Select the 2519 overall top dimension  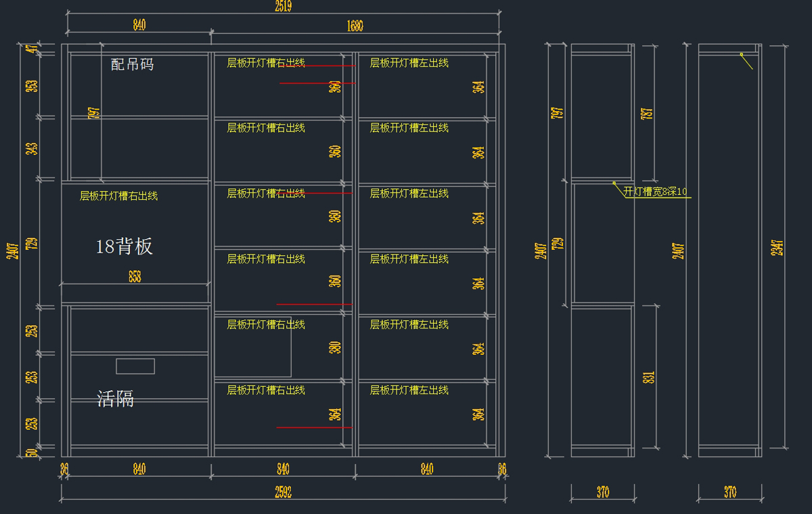pyautogui.click(x=284, y=7)
